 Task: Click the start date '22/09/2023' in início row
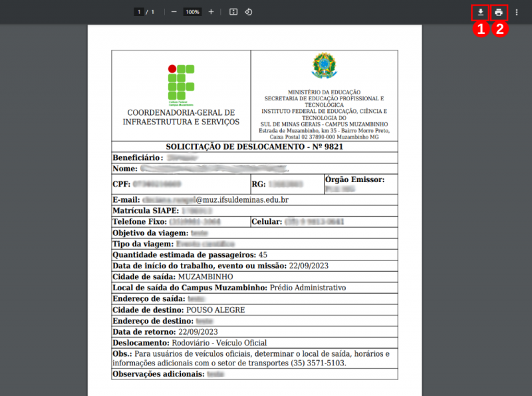point(309,266)
